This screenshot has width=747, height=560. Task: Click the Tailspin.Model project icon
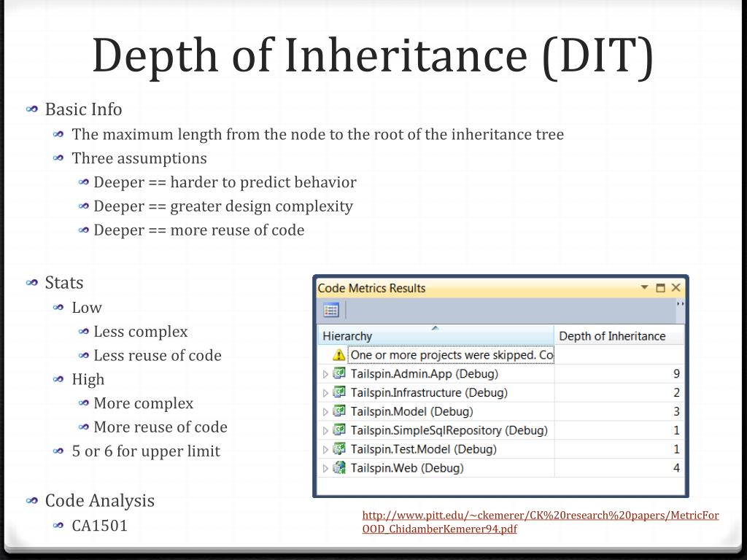tap(339, 411)
